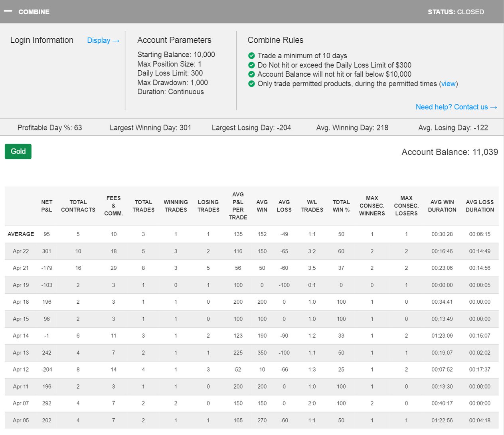The height and width of the screenshot is (435, 504).
Task: Click the Total Win % column header
Action: coord(341,206)
